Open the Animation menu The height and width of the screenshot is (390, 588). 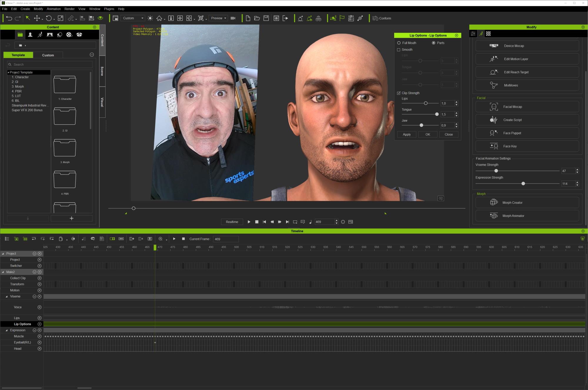click(54, 9)
